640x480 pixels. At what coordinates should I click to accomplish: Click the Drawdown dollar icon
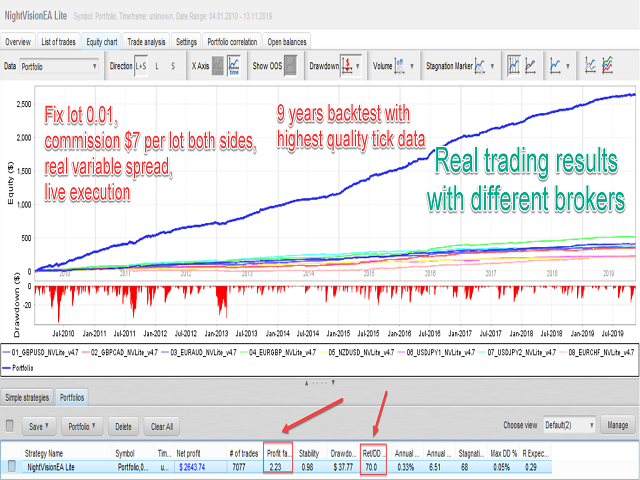(x=347, y=66)
